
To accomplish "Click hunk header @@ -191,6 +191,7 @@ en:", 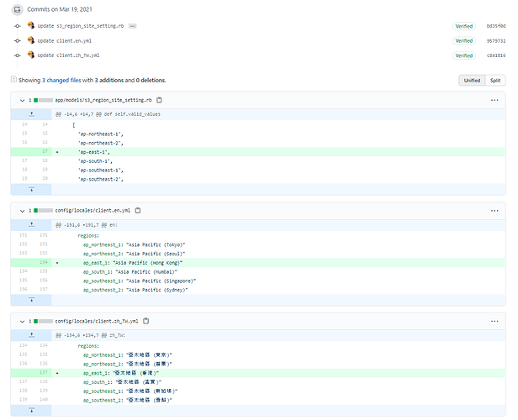I will [87, 224].
